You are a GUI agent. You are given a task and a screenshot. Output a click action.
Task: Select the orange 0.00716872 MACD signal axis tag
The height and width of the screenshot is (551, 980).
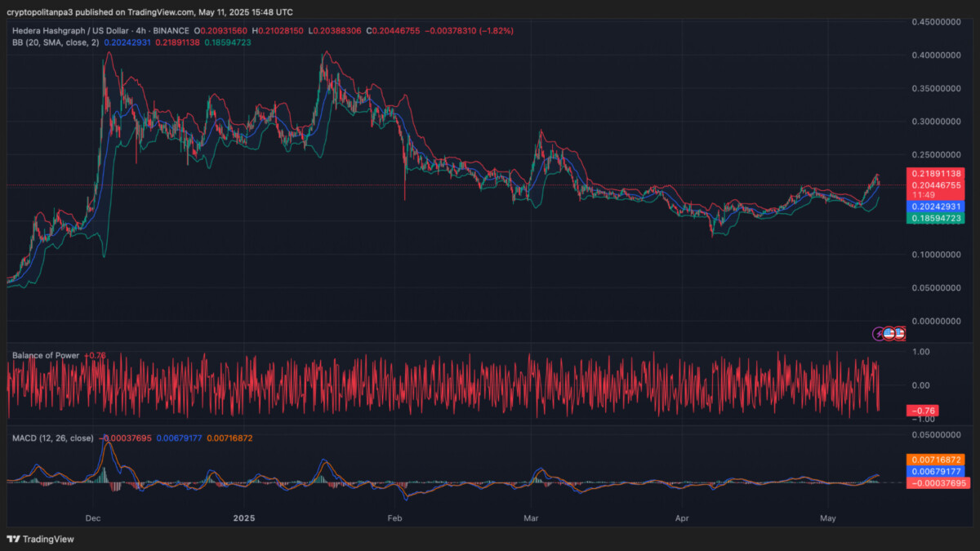point(935,460)
